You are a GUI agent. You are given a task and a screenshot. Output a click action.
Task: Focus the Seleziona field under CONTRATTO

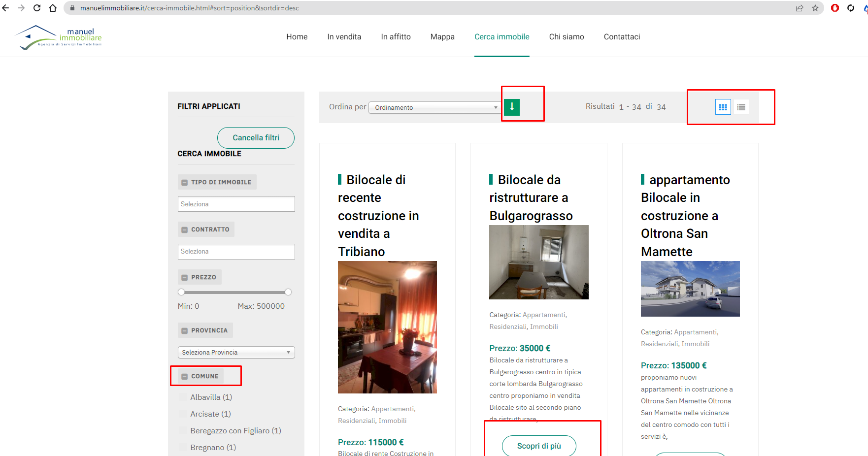[236, 252]
